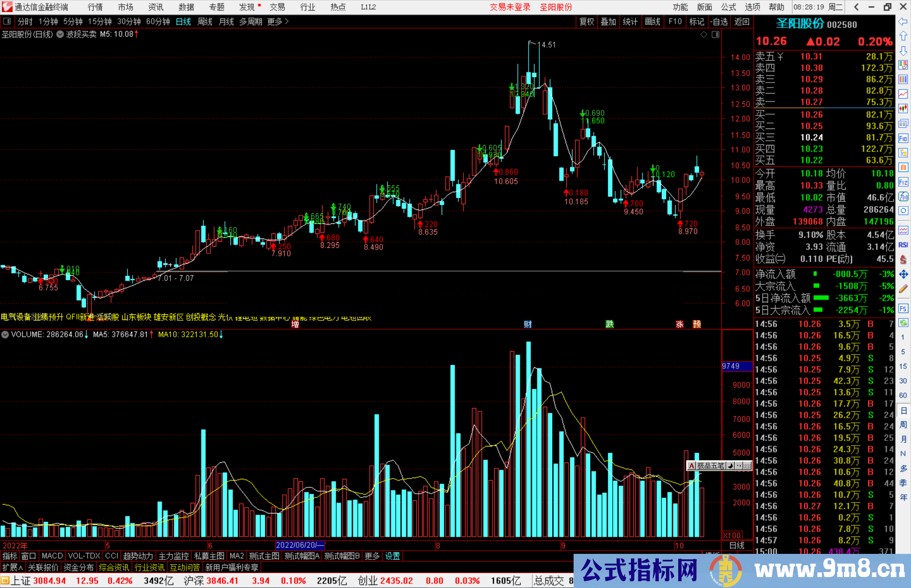Screen dimensions: 911x588
Task: Toggle the volume indicator circle button
Action: [x=5, y=335]
